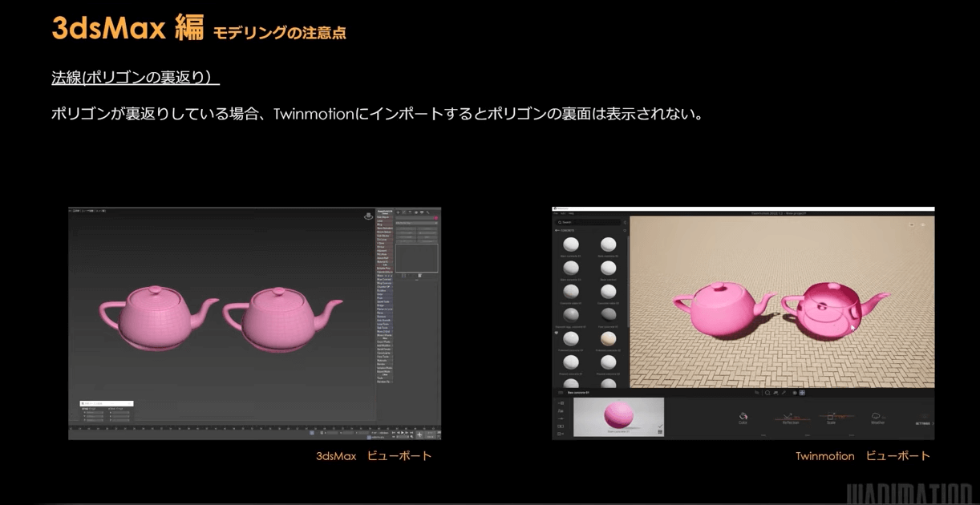Open the Create tab in 3dsMax command panel
Image resolution: width=980 pixels, height=505 pixels.
coord(399,212)
